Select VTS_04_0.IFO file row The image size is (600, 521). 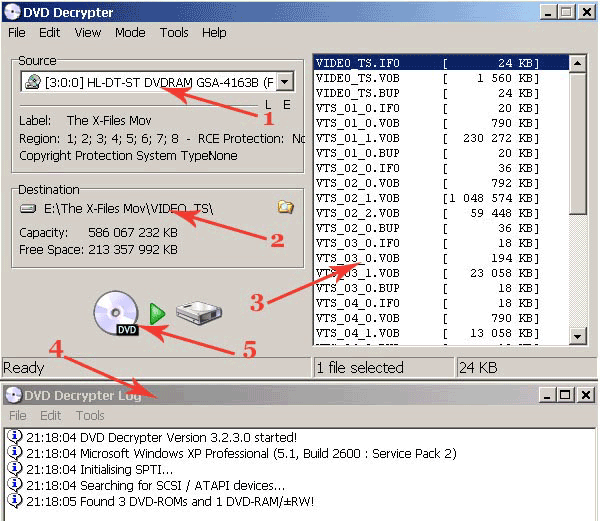pos(441,303)
